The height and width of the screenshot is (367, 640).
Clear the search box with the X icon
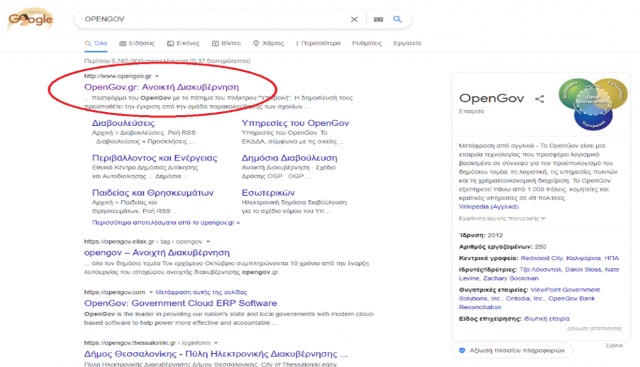(354, 19)
